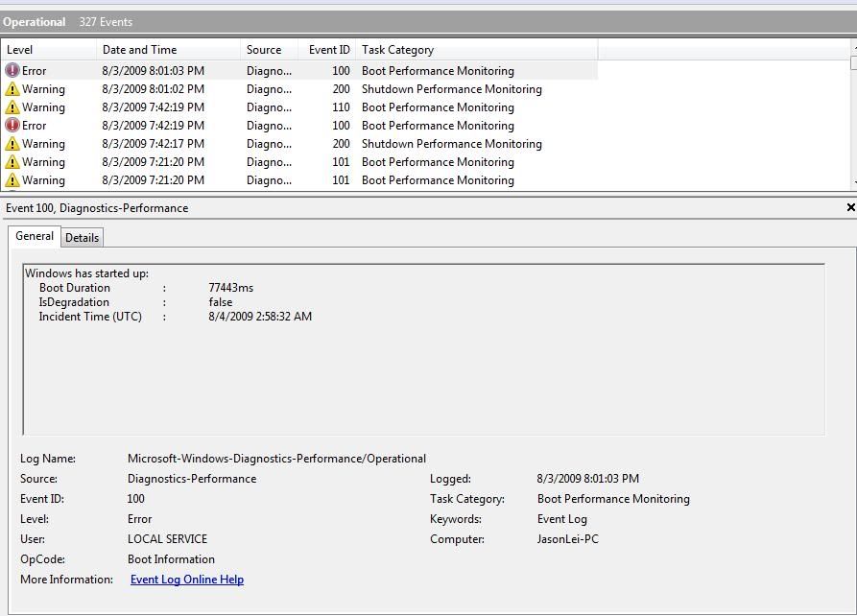The height and width of the screenshot is (616, 857).
Task: Click the Boot Duration value 77443ms
Action: tap(231, 288)
